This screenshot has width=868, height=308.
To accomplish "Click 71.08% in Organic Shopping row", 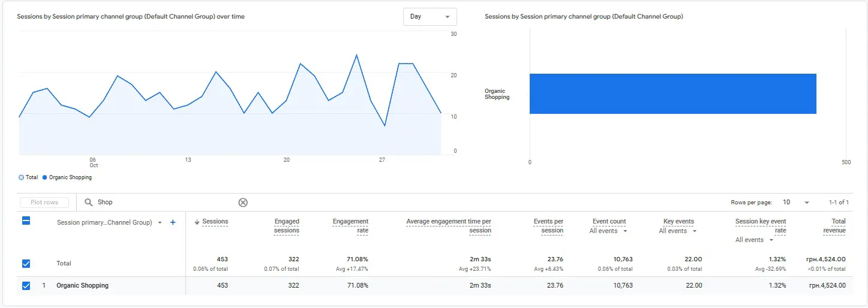I will (x=358, y=286).
